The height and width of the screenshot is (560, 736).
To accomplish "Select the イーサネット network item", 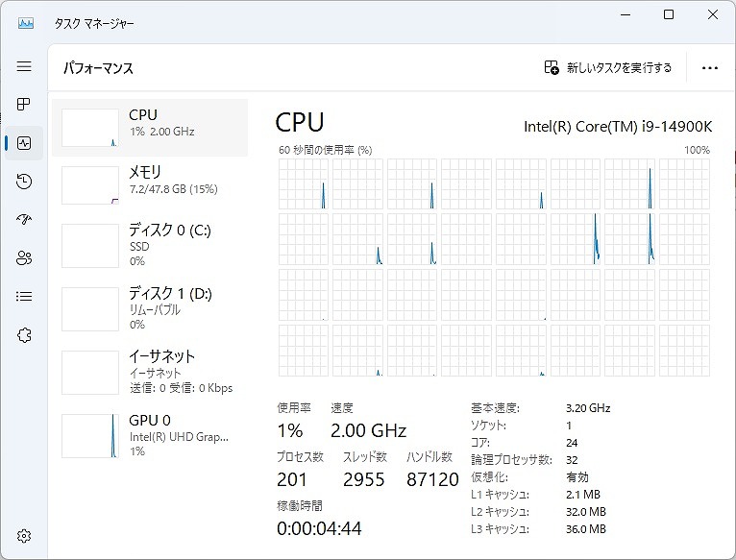I will click(149, 371).
